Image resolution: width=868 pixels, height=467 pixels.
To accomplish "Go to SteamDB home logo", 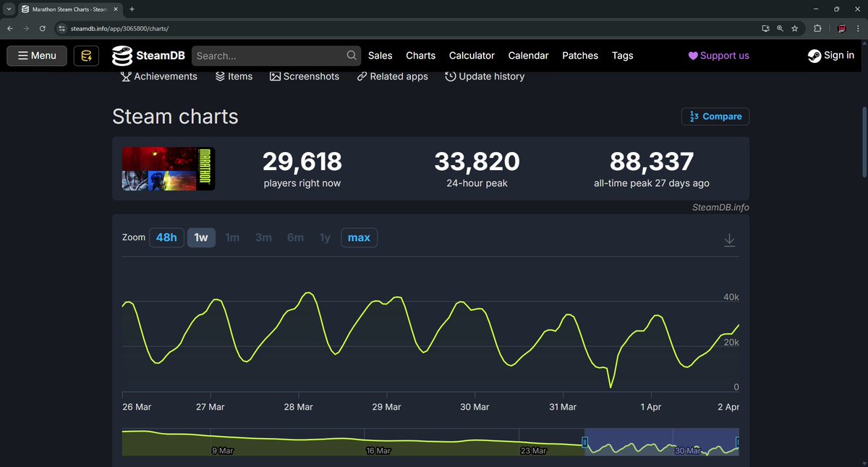I will 148,56.
